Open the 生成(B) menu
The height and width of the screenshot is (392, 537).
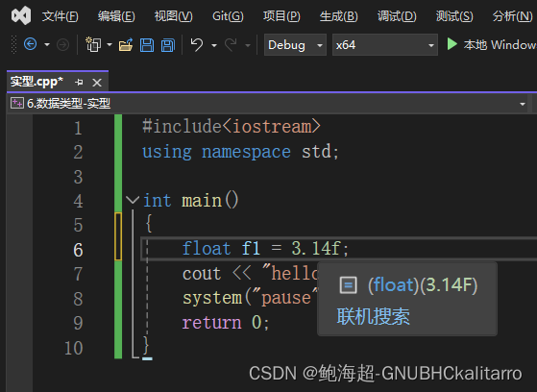(x=338, y=16)
